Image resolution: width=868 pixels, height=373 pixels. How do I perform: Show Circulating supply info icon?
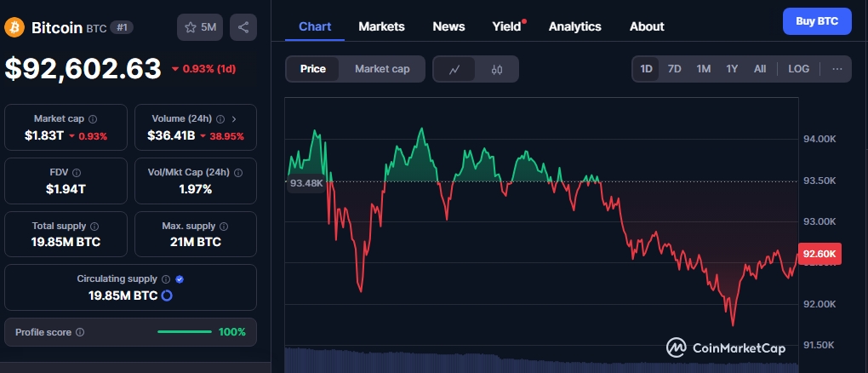click(x=166, y=279)
